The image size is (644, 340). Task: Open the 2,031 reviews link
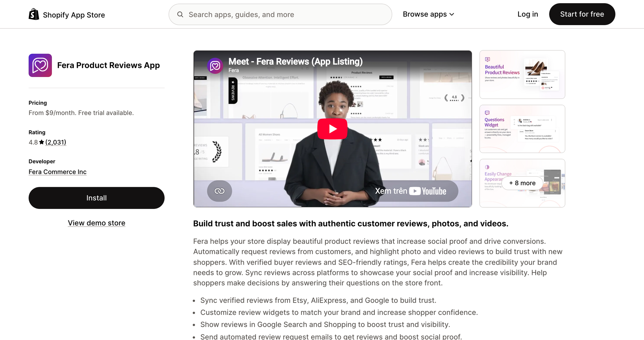point(56,142)
